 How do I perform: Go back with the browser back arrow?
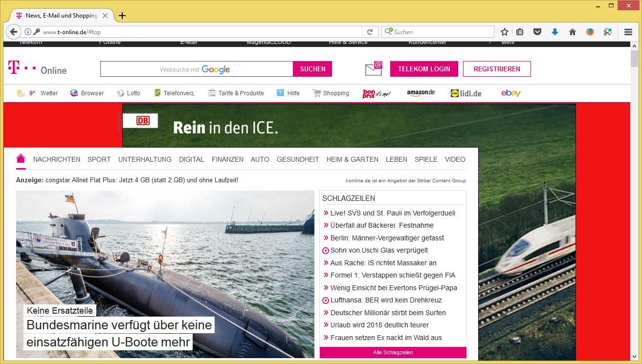point(14,32)
